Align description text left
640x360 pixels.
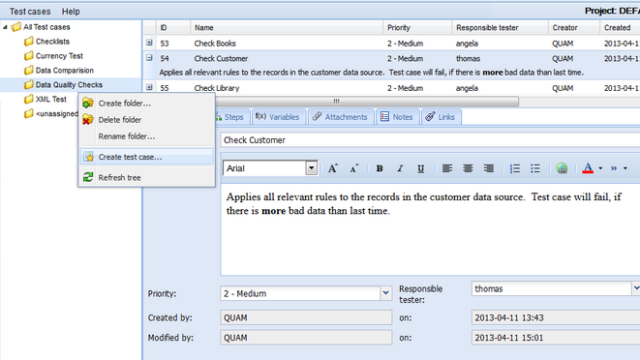point(447,168)
